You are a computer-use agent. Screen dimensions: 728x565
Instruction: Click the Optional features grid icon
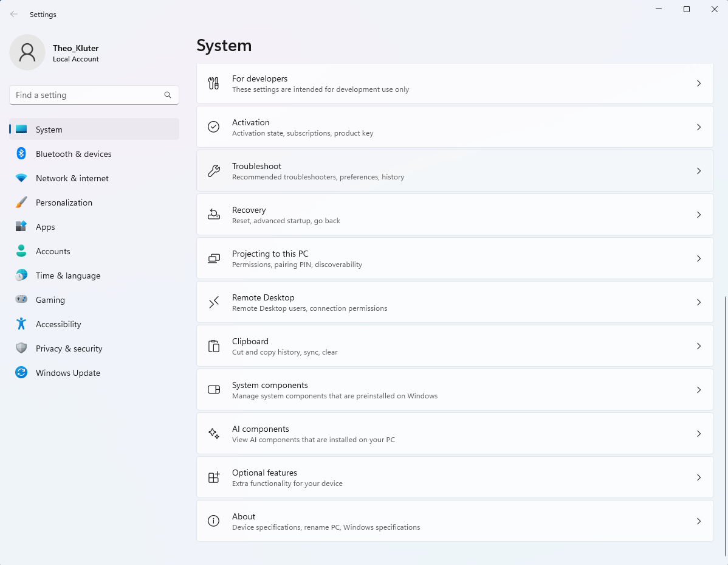click(x=213, y=477)
